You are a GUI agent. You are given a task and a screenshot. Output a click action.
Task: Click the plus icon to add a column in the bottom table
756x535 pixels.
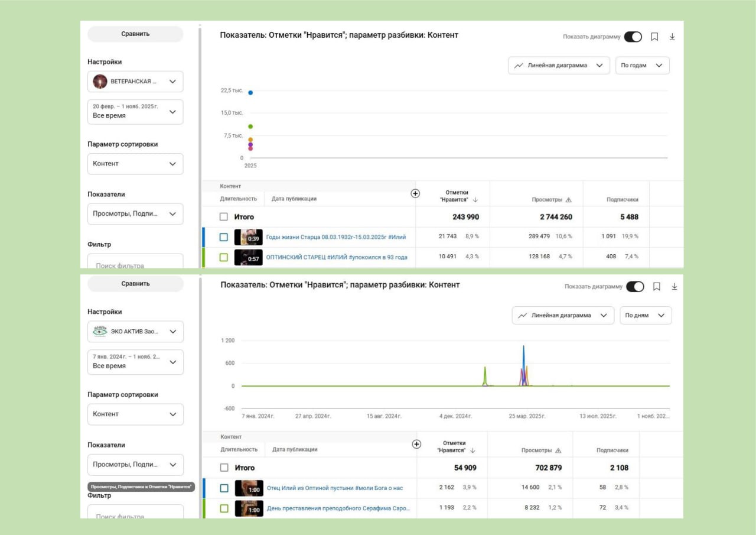(416, 444)
